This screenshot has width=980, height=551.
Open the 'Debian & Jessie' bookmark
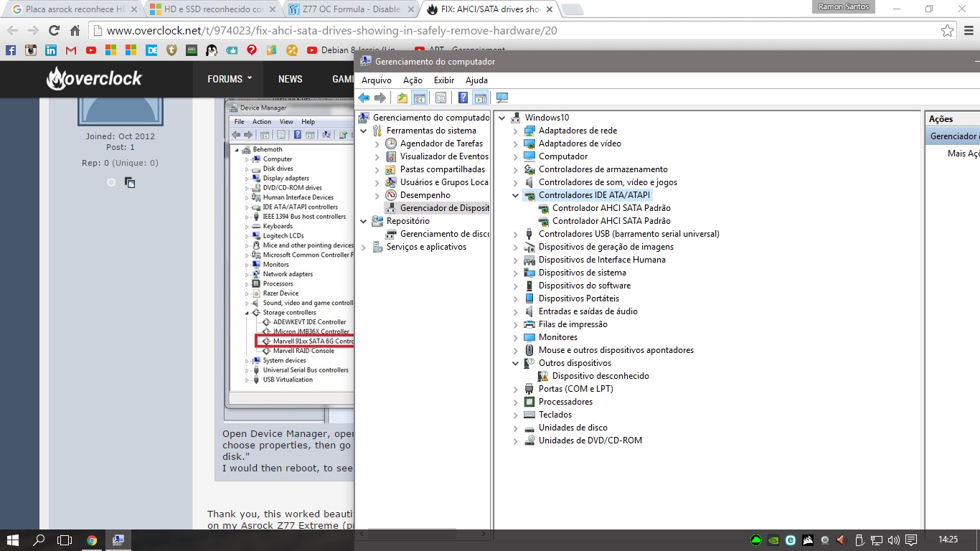351,50
